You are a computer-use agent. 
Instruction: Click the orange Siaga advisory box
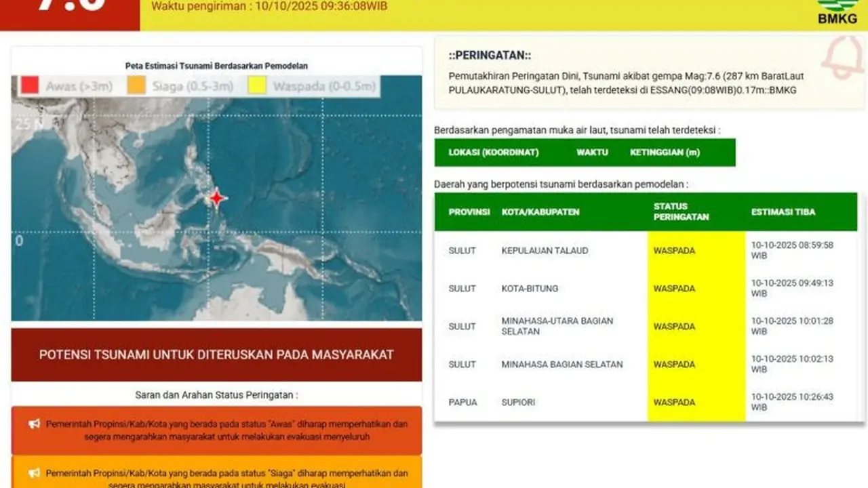[216, 472]
